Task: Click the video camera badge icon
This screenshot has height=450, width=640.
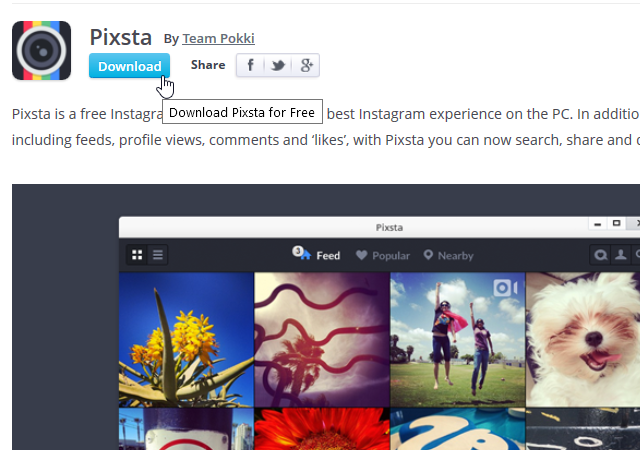Action: (505, 288)
